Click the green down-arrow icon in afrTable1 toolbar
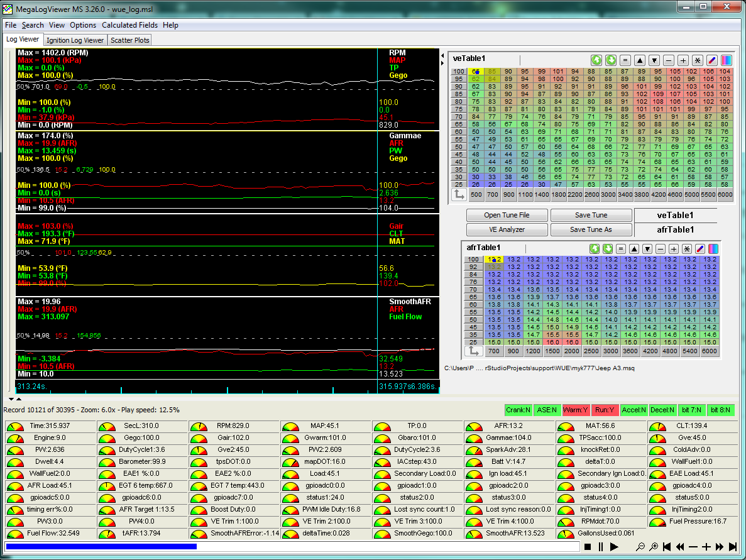 [608, 249]
